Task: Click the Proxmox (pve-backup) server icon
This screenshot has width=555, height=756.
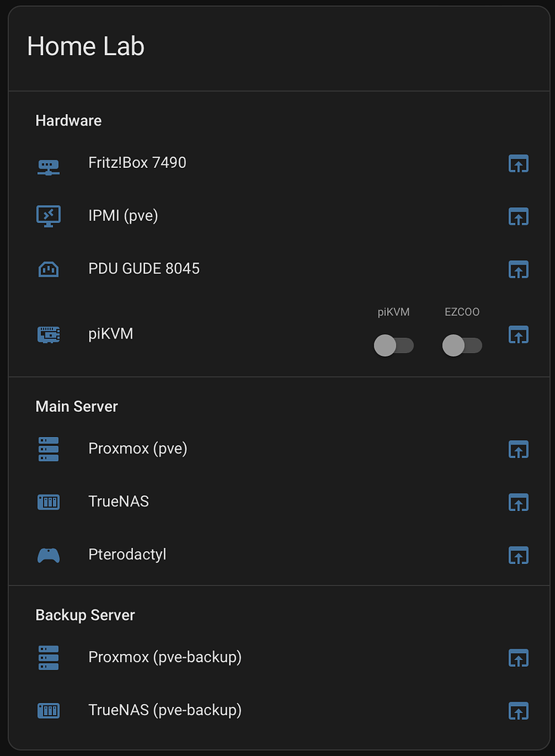Action: [48, 658]
